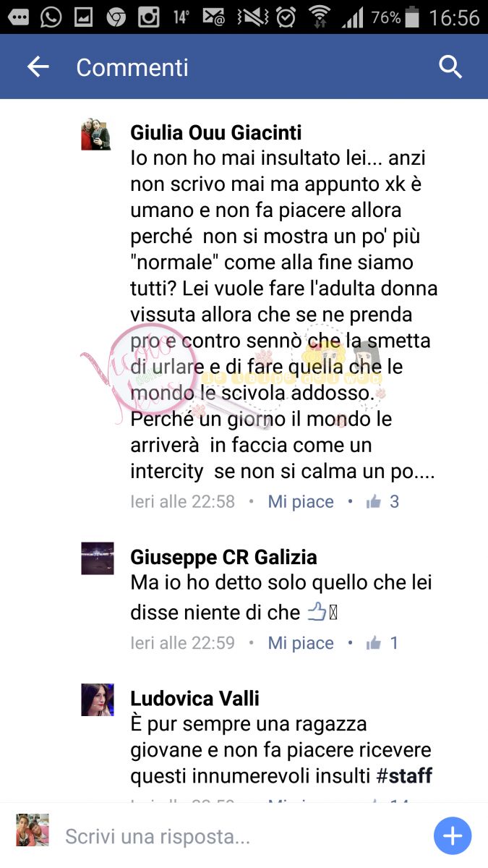This screenshot has height=868, width=488.
Task: Tap Giulia Ouu Giacinti's profile picture
Action: 96,134
